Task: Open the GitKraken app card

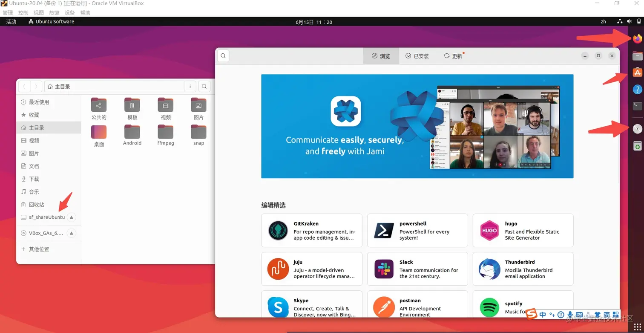Action: pos(312,230)
